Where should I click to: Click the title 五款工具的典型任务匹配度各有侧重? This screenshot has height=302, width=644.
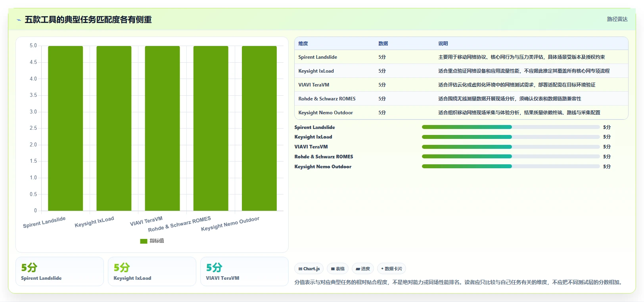88,20
